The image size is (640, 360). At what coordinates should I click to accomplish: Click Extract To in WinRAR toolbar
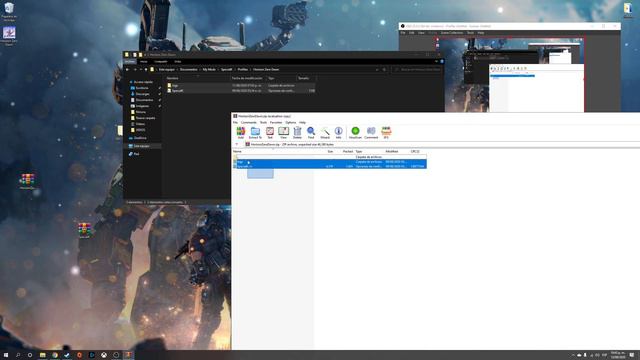point(255,133)
